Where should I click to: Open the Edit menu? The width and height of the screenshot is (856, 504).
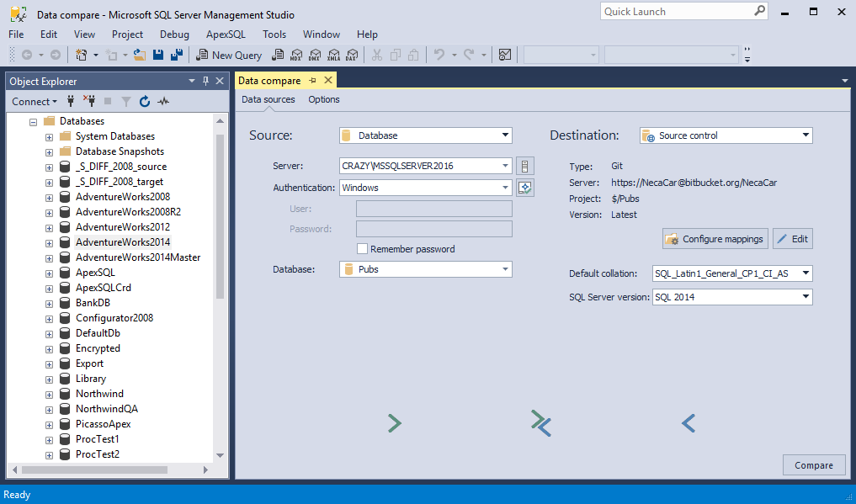[x=49, y=34]
